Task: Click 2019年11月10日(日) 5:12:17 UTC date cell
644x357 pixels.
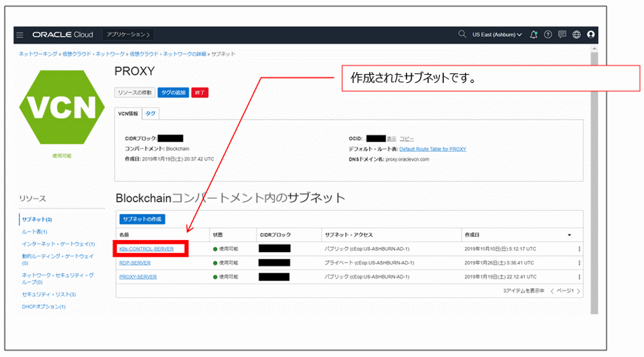Action: click(x=500, y=249)
